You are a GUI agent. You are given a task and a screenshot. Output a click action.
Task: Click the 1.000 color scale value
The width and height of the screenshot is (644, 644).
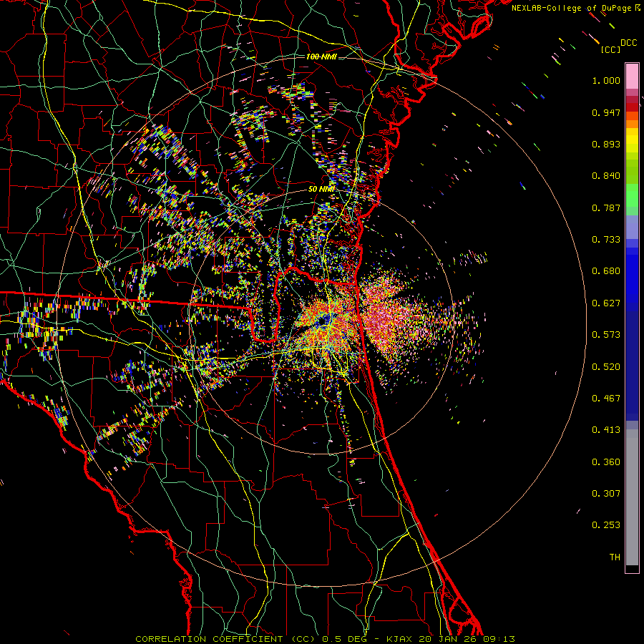click(606, 80)
